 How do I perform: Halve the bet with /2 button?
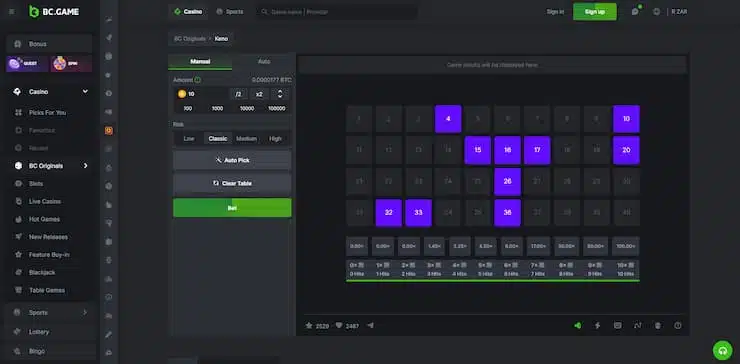(x=238, y=94)
